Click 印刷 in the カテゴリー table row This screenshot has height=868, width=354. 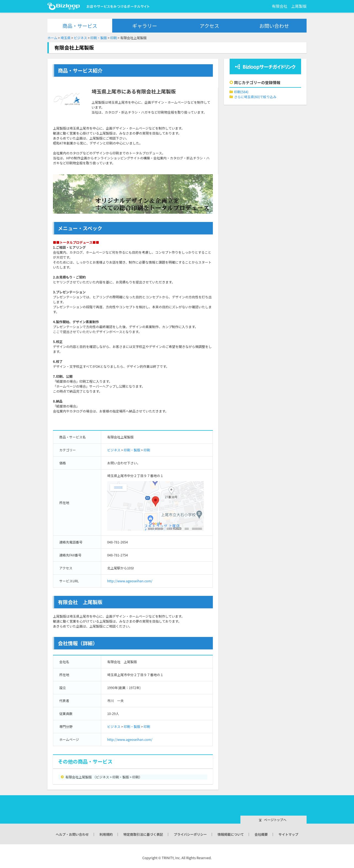coord(147,450)
